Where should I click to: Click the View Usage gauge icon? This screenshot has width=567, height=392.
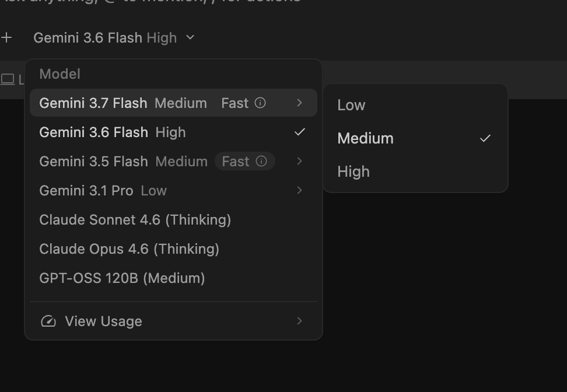(48, 321)
